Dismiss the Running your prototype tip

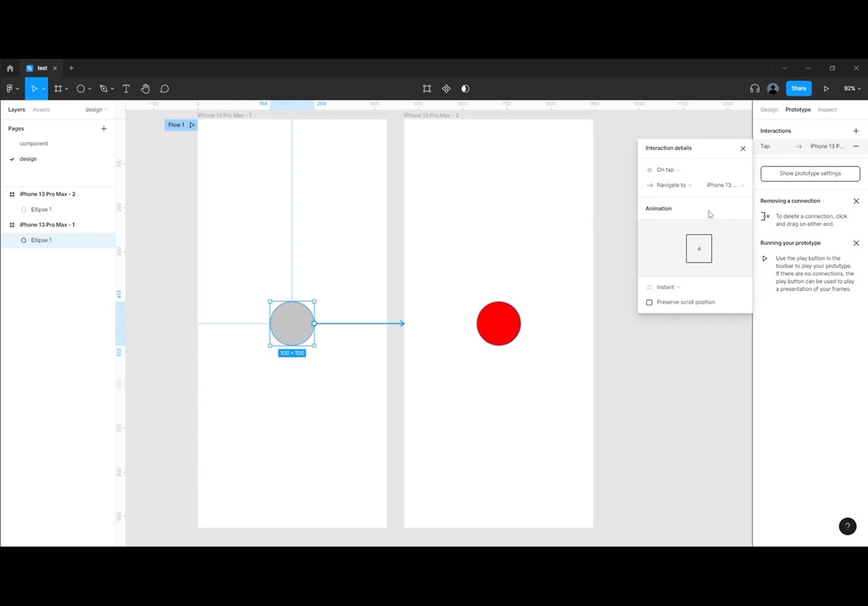[x=856, y=243]
